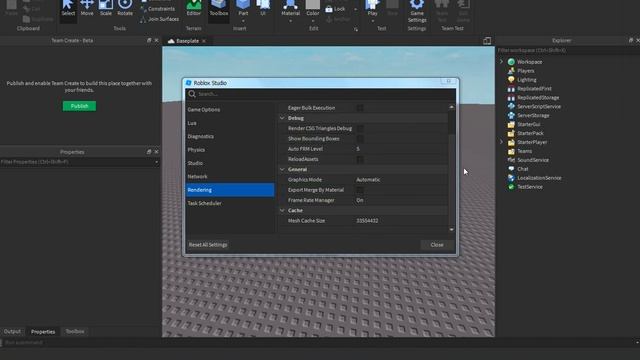Start the game with Play

(x=372, y=8)
